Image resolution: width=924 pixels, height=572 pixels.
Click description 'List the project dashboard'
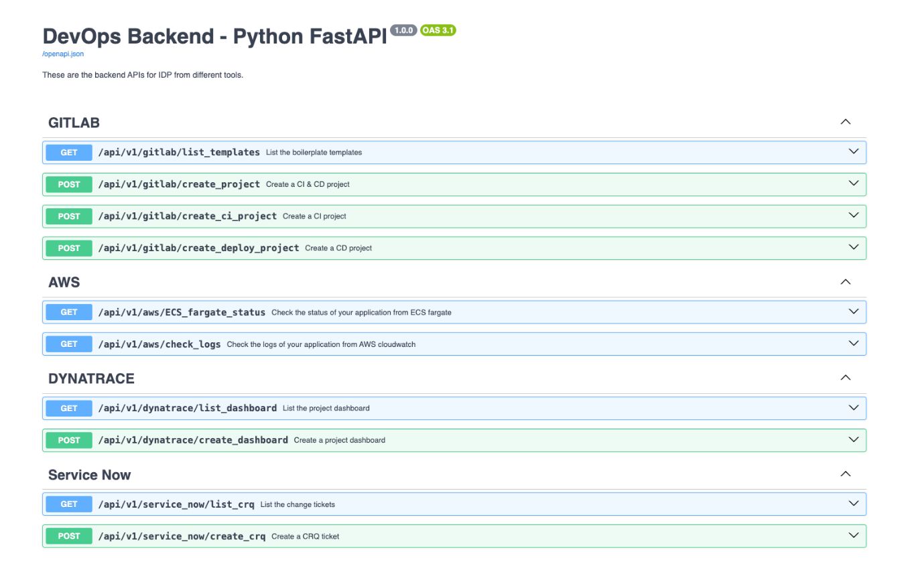point(326,408)
